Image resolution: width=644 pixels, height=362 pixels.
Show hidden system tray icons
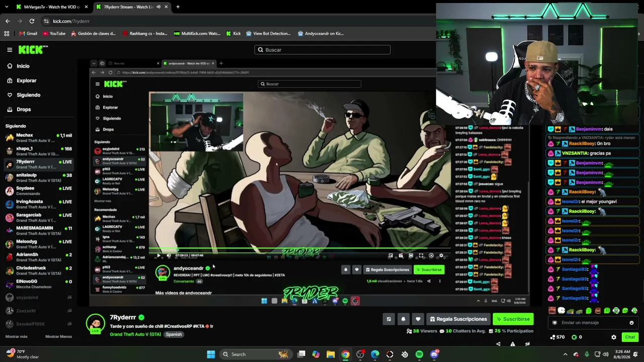tap(566, 354)
